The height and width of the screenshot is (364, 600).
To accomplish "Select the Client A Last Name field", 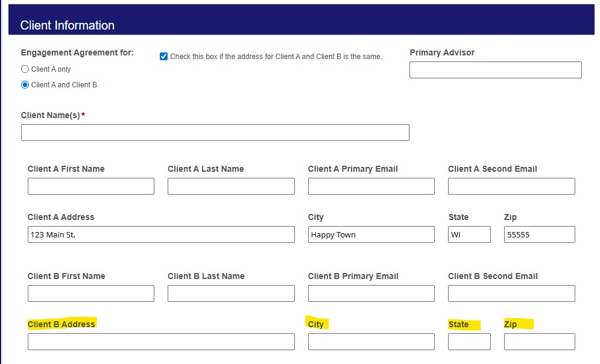I will point(231,186).
